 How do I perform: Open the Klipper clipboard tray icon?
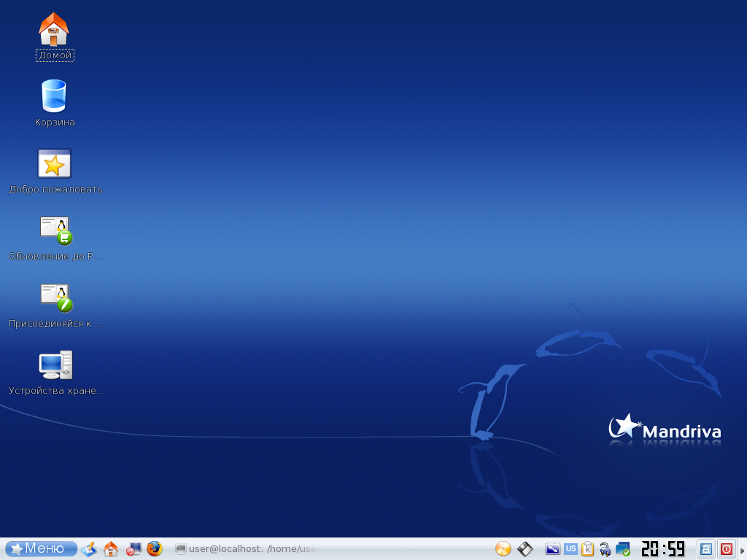[588, 549]
